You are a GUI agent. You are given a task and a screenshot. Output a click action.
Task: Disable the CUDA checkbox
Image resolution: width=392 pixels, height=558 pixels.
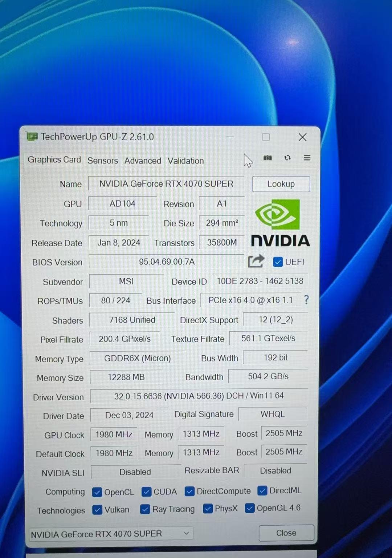[x=146, y=492]
